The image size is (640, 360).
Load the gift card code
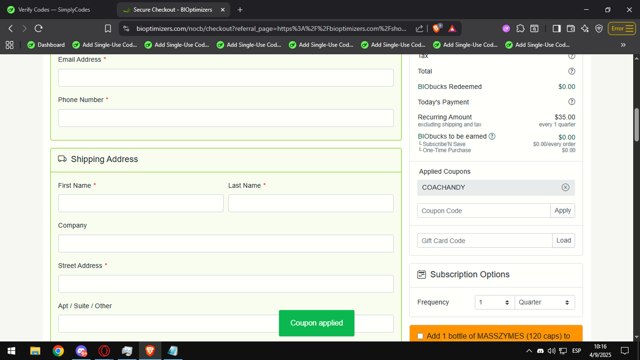point(564,240)
